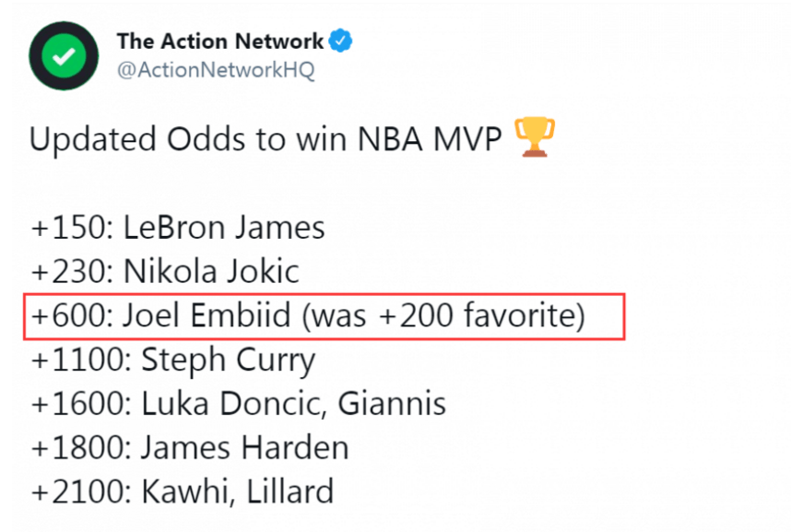
Task: Open The Action Network display name
Action: click(220, 41)
